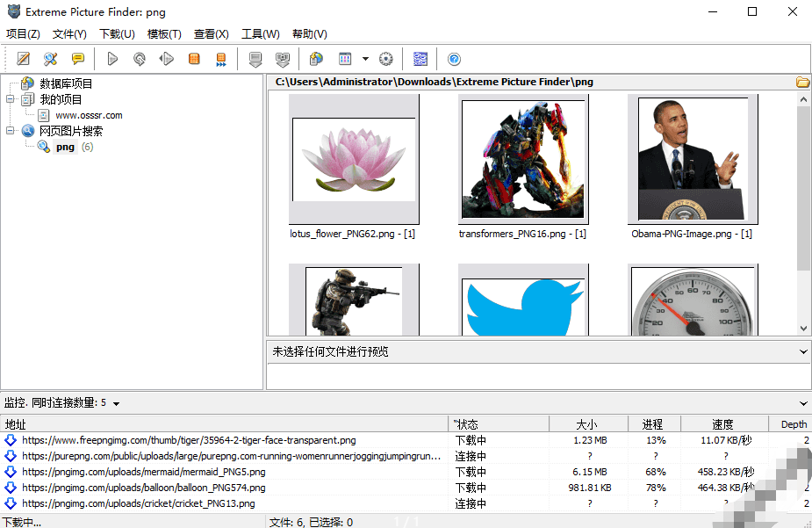The image size is (812, 528).
Task: Open the 工具(W) menu
Action: pyautogui.click(x=260, y=34)
